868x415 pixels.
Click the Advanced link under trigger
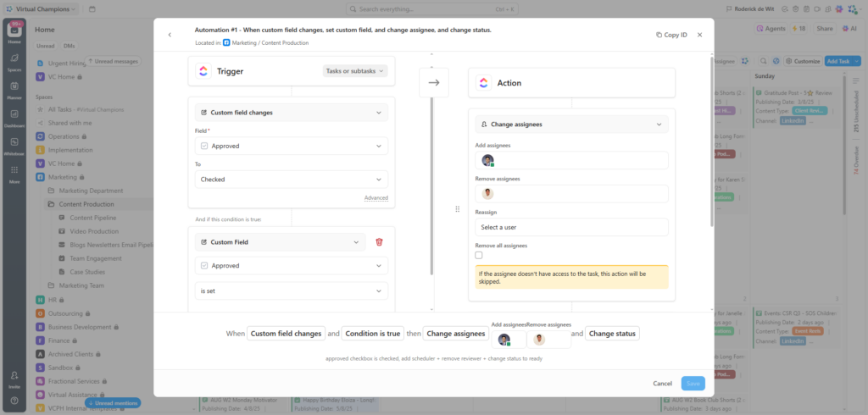coord(376,198)
